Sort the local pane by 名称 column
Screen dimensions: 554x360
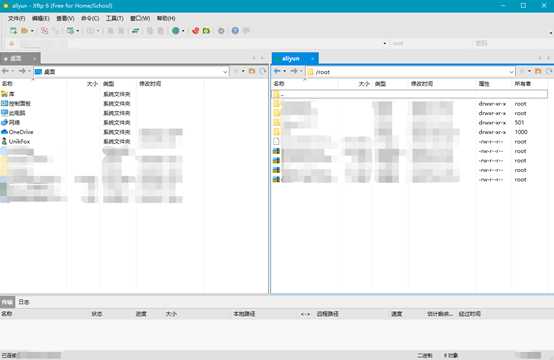coord(7,84)
